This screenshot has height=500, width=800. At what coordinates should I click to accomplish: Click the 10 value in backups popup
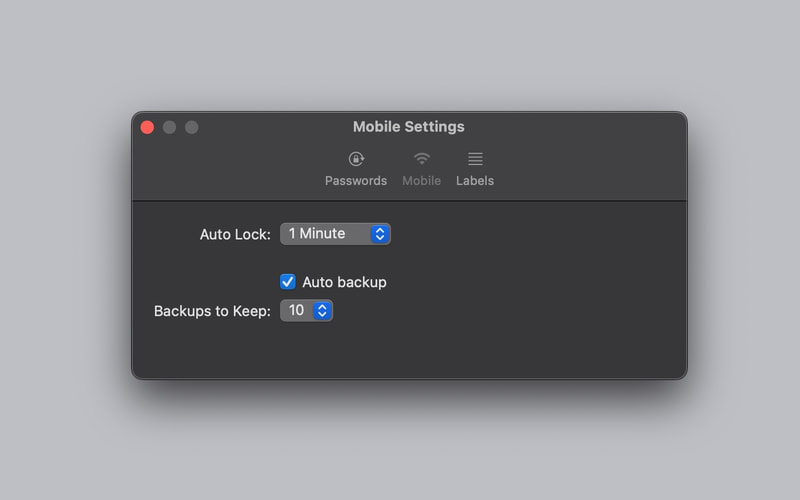296,310
